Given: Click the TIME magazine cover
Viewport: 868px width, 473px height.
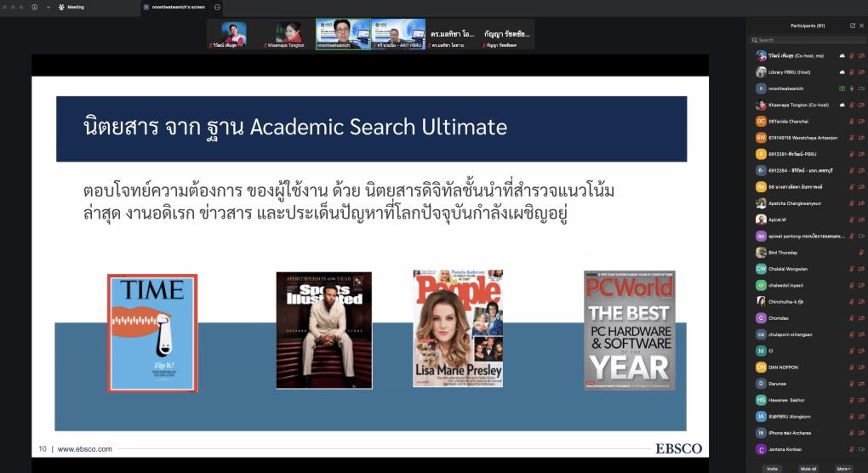Looking at the screenshot, I should [152, 333].
